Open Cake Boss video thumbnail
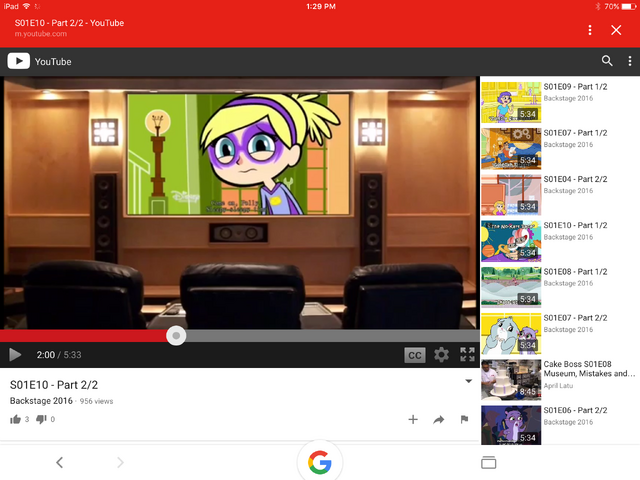Viewport: 640px width, 480px height. pos(511,380)
